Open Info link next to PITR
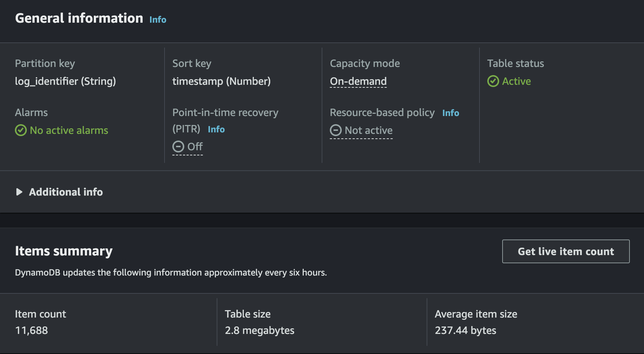The width and height of the screenshot is (644, 354). [216, 129]
